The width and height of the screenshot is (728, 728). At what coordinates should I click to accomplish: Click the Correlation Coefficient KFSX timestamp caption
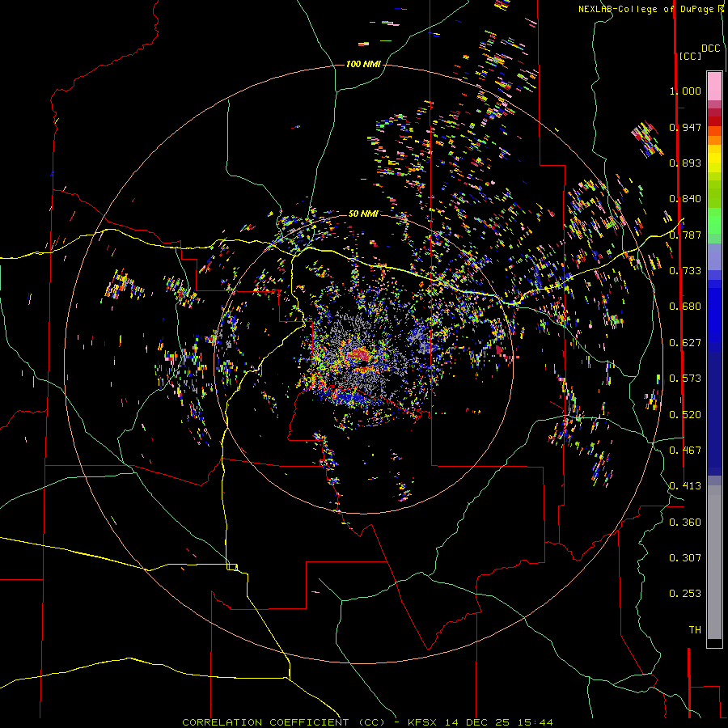click(x=367, y=722)
